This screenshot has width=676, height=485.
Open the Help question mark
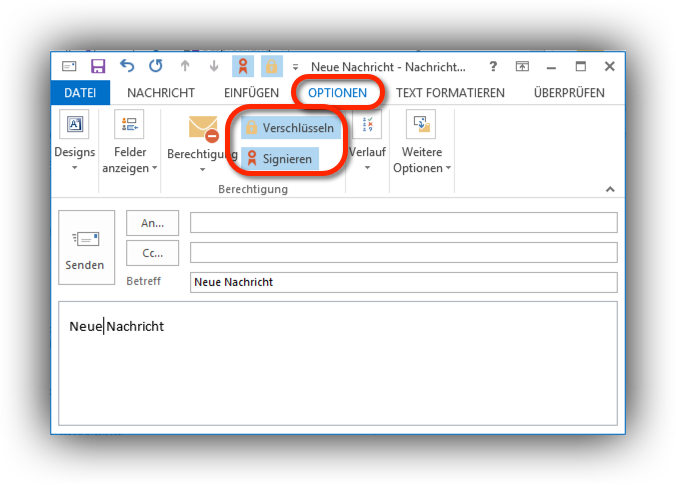pyautogui.click(x=493, y=66)
